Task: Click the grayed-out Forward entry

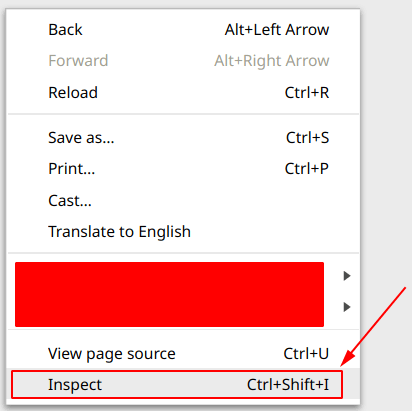Action: click(183, 61)
